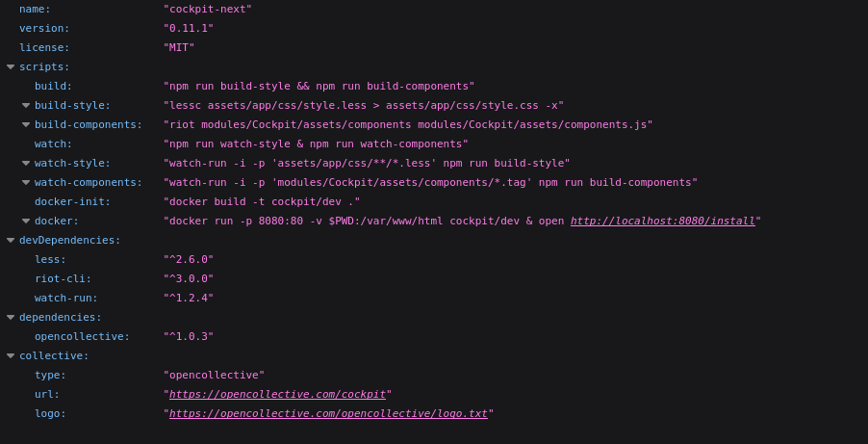
Task: Collapse the dependencies section arrow
Action: pyautogui.click(x=11, y=317)
